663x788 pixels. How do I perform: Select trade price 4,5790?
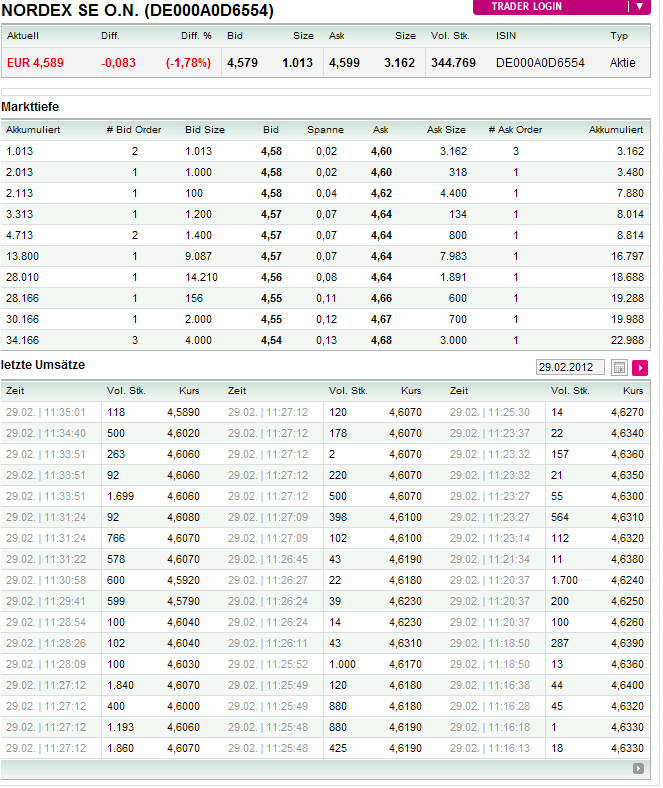(183, 602)
